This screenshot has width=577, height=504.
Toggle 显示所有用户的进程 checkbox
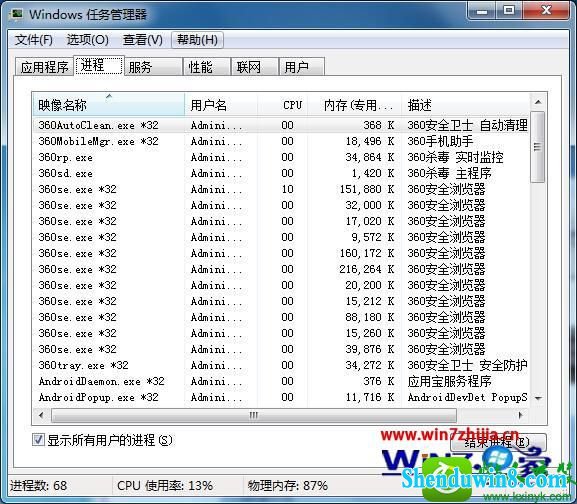tap(38, 440)
